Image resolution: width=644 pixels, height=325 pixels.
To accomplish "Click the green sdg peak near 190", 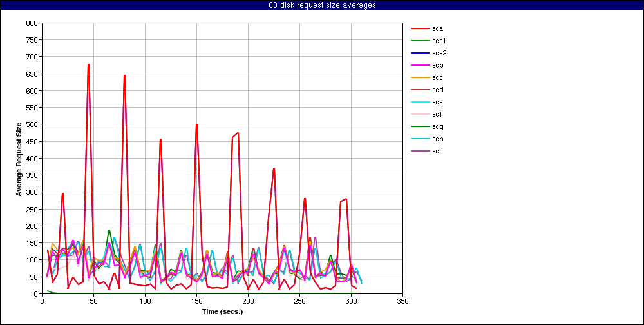I will point(109,230).
